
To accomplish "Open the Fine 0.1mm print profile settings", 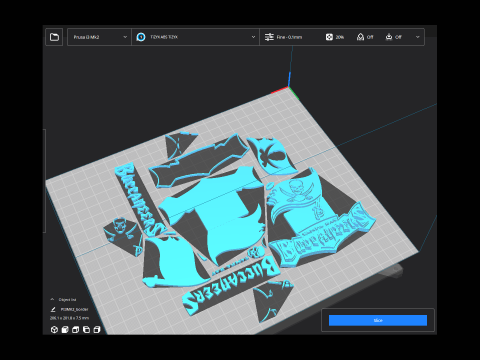I will click(x=283, y=37).
